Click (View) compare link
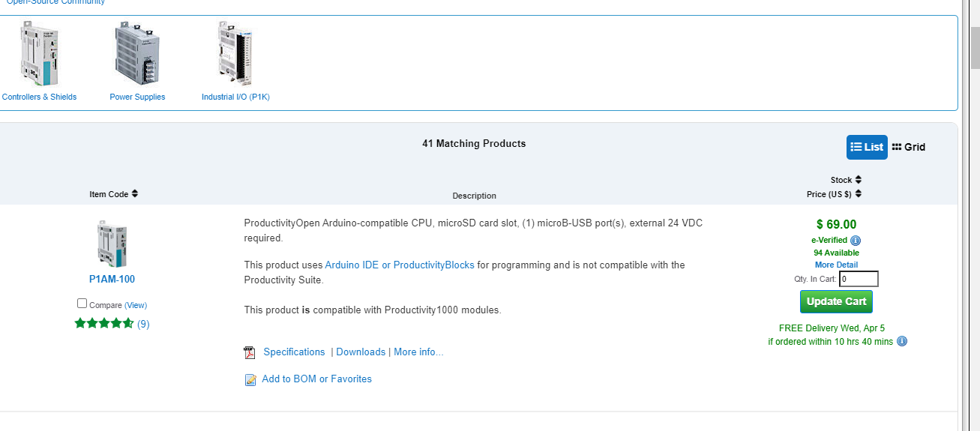This screenshot has height=431, width=980. coord(136,305)
